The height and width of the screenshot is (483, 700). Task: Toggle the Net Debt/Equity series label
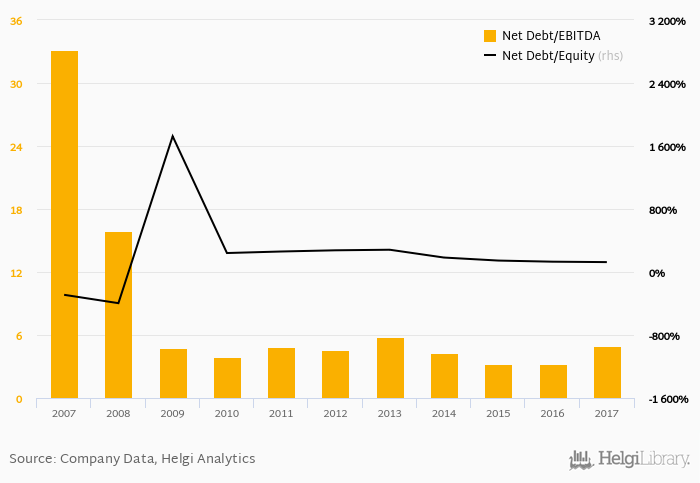point(548,56)
